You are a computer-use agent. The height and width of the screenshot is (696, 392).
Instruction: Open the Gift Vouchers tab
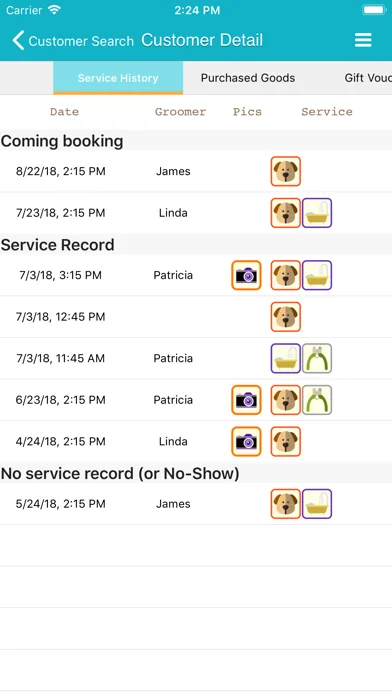(368, 78)
